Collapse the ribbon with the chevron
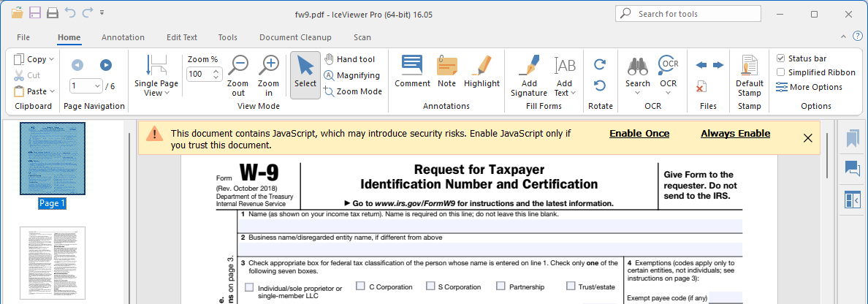This screenshot has height=304, width=868. coord(843,37)
